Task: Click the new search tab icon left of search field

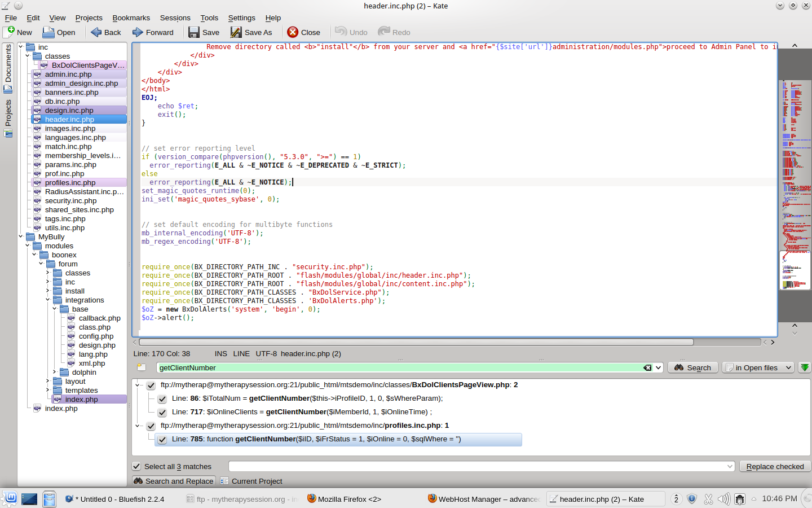Action: pyautogui.click(x=142, y=367)
